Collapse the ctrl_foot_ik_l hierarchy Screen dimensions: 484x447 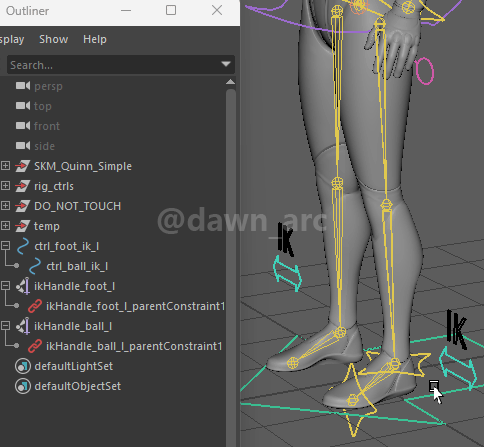5,246
